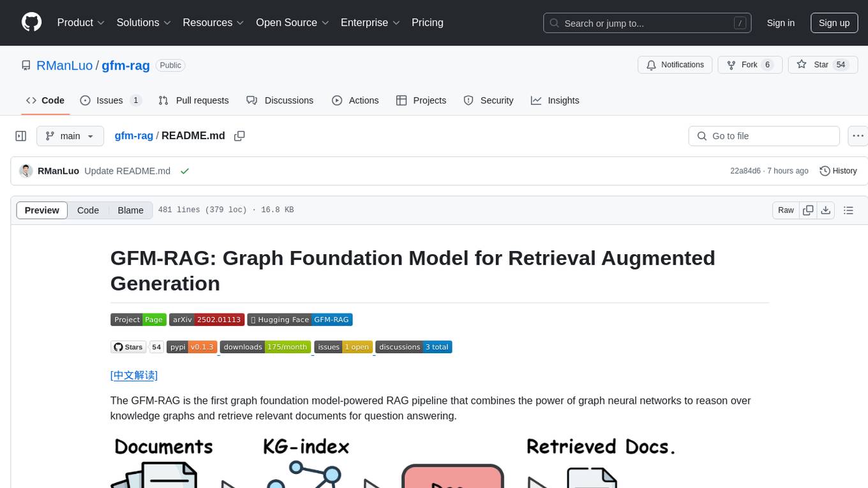Open the Projects tab
Screen dimensions: 868x488
(x=421, y=100)
